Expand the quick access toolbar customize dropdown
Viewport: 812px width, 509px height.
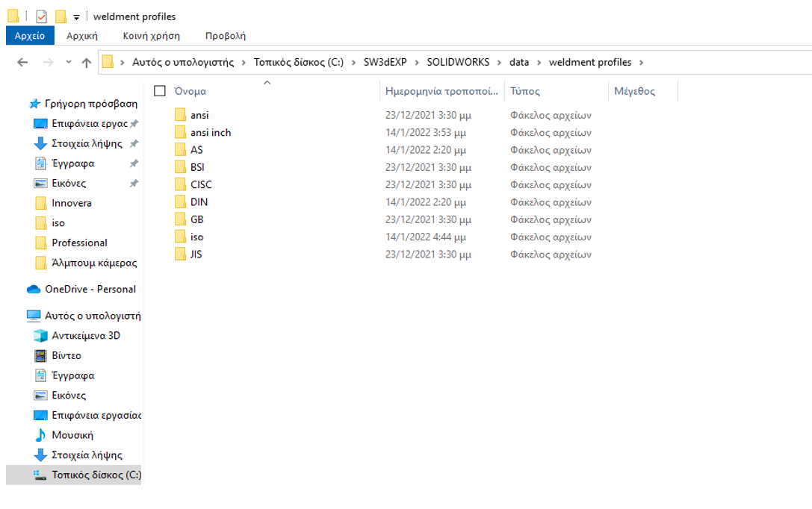click(x=76, y=17)
